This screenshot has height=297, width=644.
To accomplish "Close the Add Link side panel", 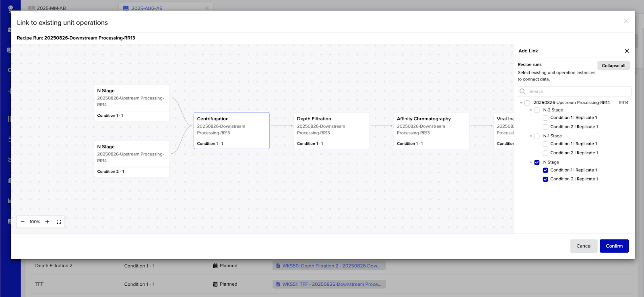I will click(x=626, y=51).
